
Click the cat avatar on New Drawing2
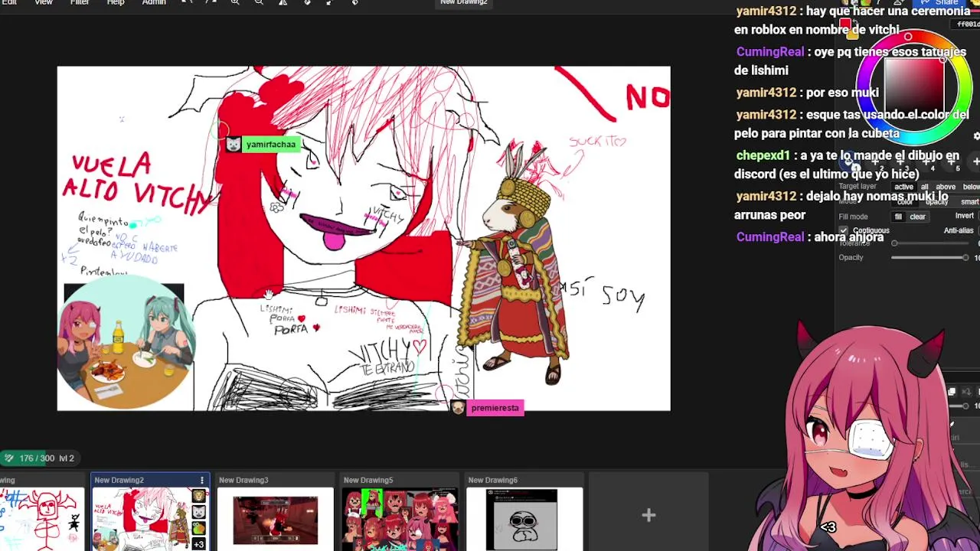[x=199, y=512]
